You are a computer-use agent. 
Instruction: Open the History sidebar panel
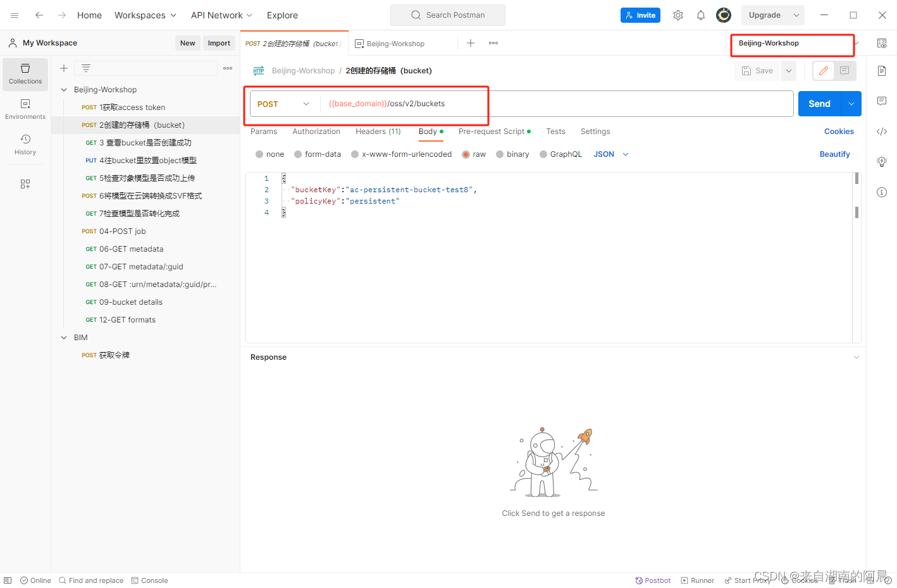(x=25, y=145)
